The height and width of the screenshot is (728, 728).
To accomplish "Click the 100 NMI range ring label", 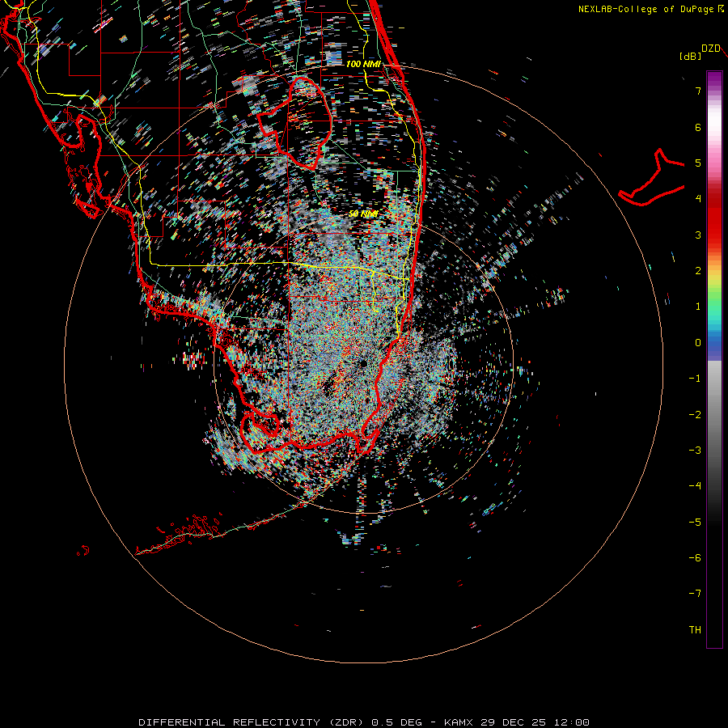I will click(363, 64).
